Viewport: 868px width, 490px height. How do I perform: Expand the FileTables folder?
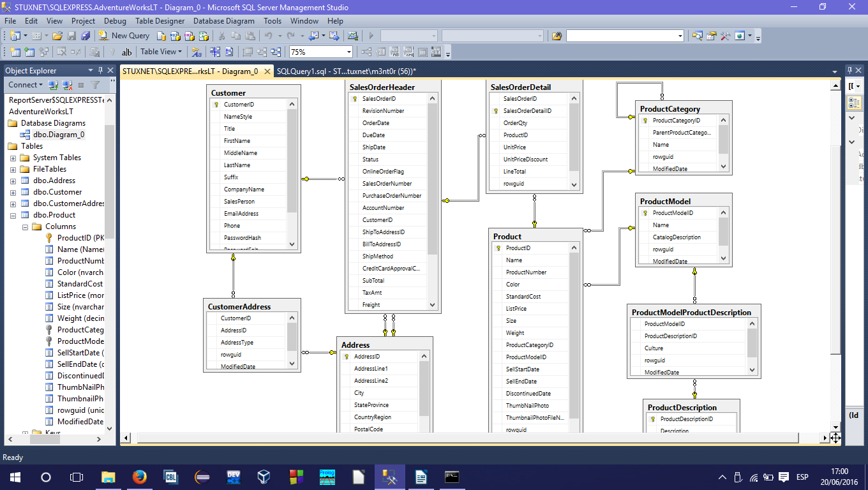pyautogui.click(x=13, y=169)
